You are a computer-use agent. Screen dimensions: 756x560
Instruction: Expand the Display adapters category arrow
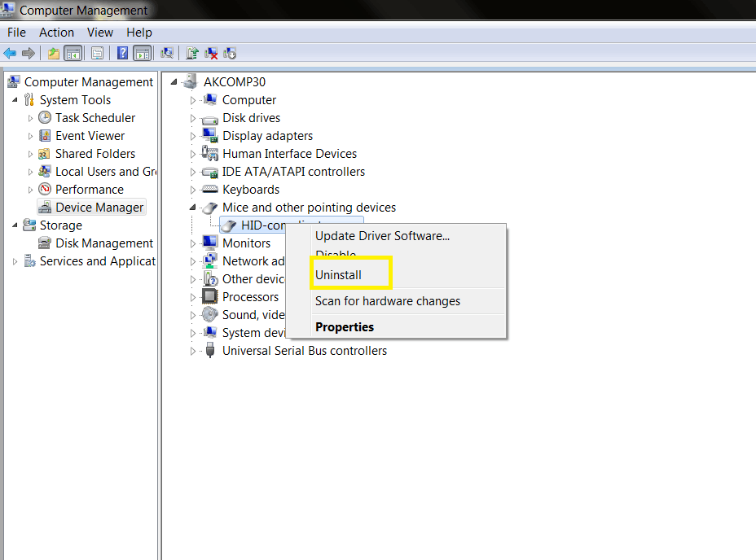[193, 136]
